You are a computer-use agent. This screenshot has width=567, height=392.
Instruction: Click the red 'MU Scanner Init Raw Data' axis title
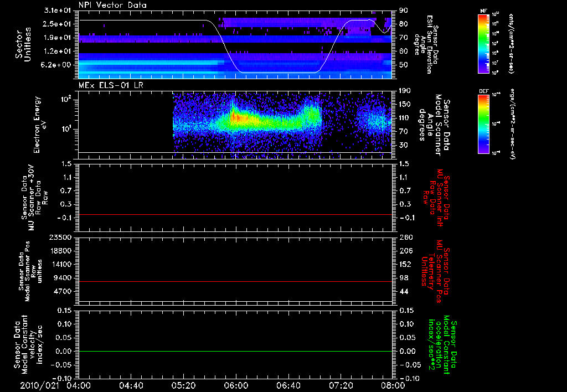click(x=436, y=198)
